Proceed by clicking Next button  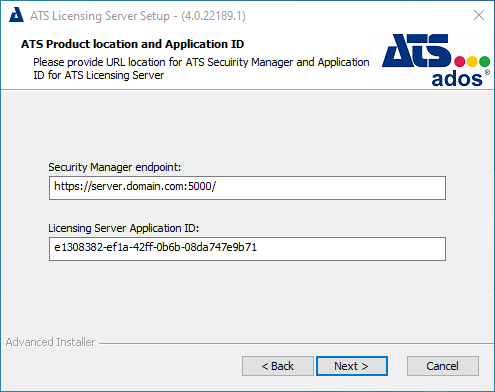click(352, 366)
